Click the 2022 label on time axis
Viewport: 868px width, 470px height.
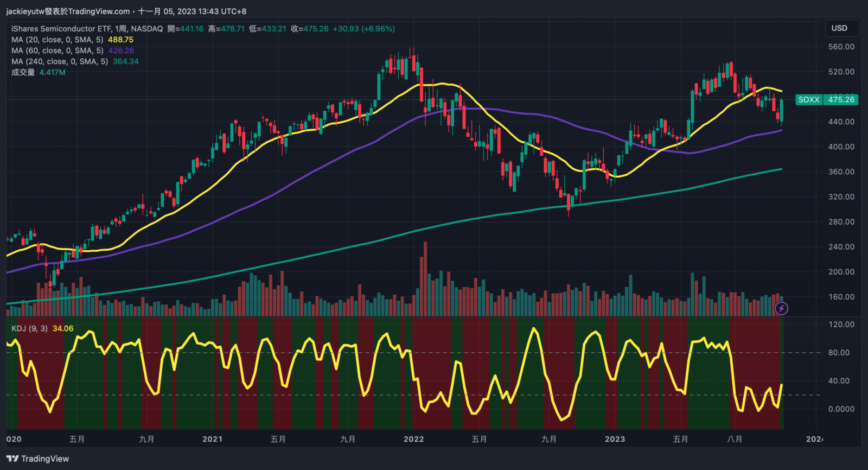(x=413, y=439)
